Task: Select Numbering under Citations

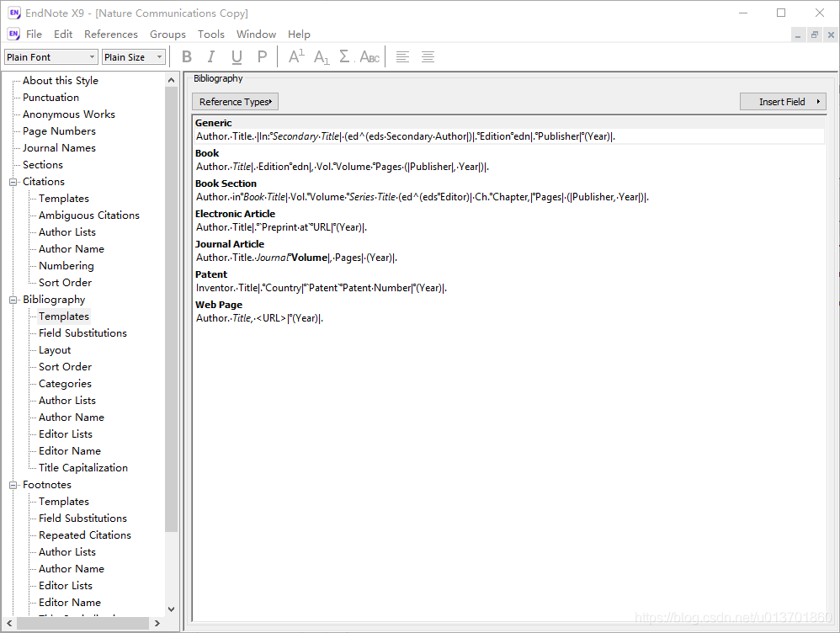Action: point(66,266)
